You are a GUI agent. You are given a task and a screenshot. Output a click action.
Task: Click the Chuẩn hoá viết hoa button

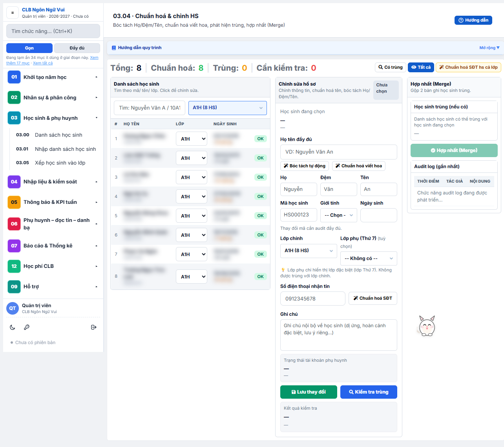click(x=359, y=166)
